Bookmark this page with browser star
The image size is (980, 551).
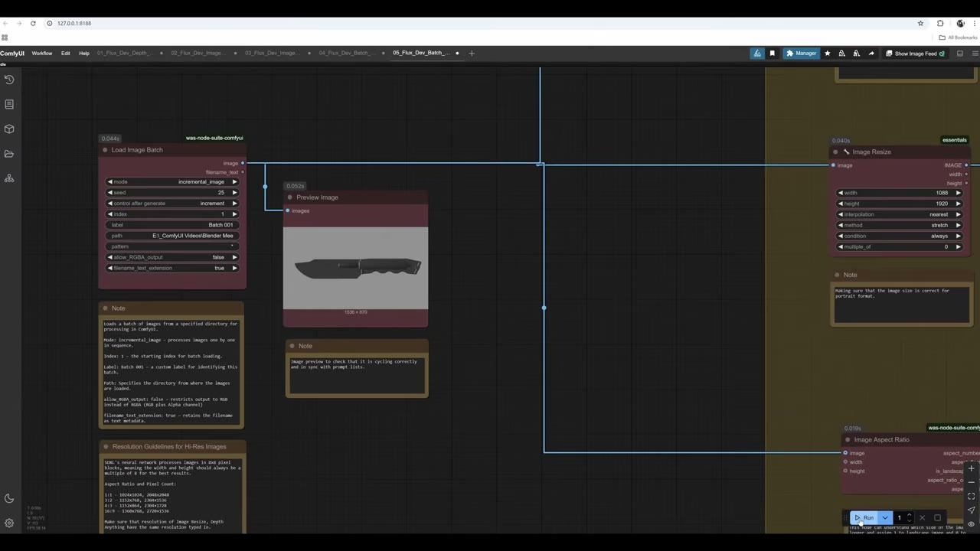point(920,23)
